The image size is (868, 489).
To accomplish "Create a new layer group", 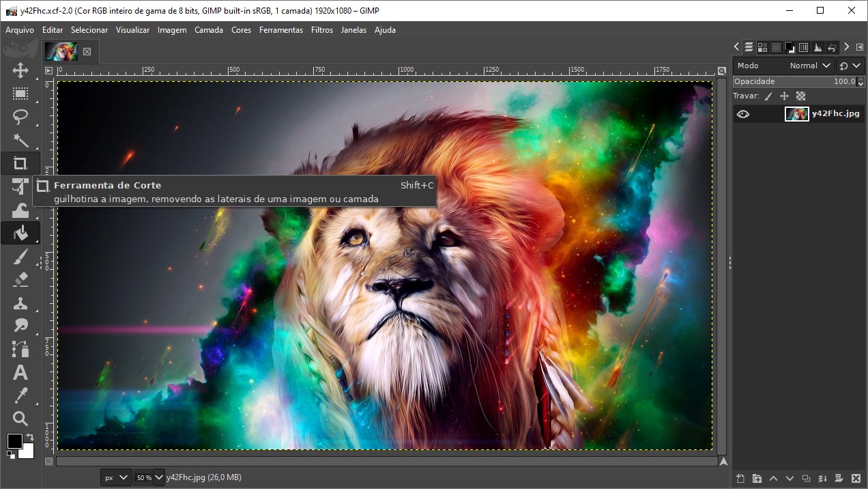I will point(757,478).
